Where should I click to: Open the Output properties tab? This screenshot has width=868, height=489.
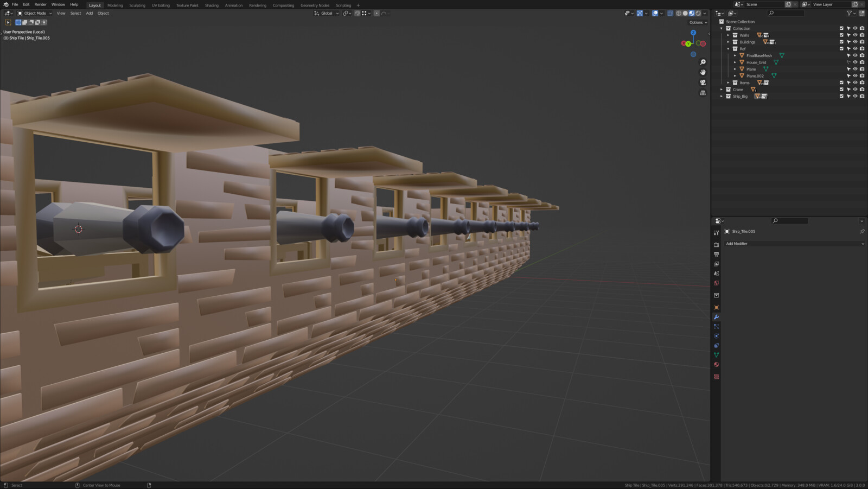point(716,255)
